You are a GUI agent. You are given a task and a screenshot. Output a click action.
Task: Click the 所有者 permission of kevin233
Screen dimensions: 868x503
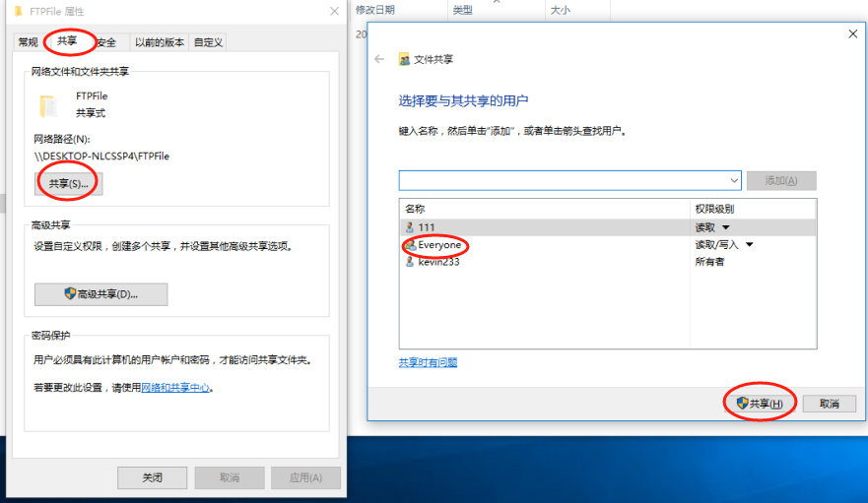pos(709,262)
